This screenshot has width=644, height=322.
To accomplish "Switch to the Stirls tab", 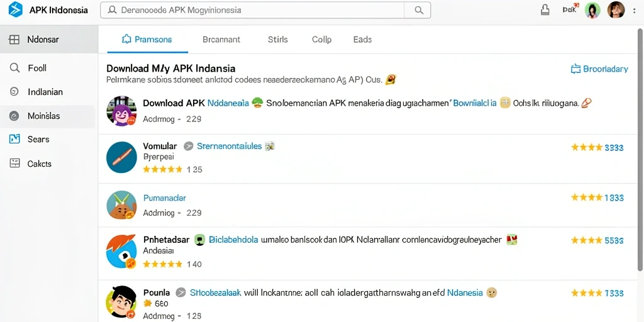I will (277, 40).
